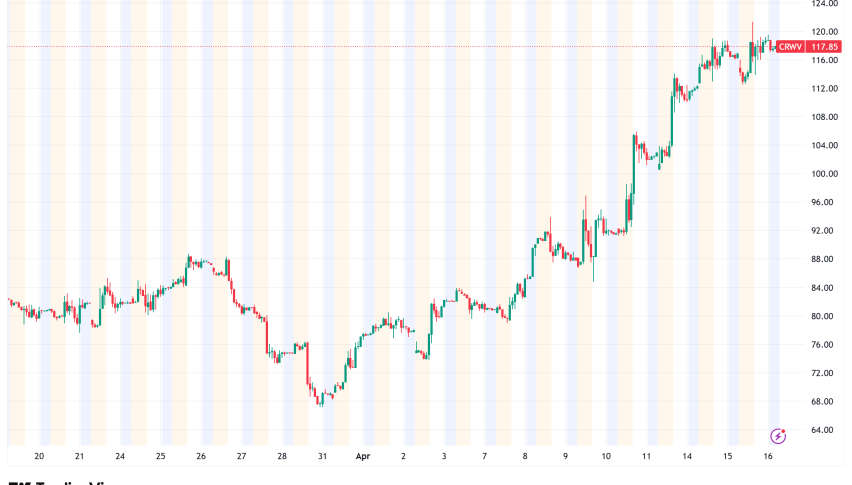Click the 124.00 price scale label
Screen dimensions: 852x485
825,3
